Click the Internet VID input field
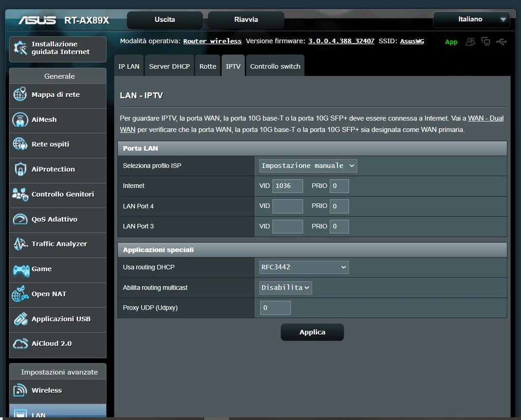 pyautogui.click(x=287, y=186)
